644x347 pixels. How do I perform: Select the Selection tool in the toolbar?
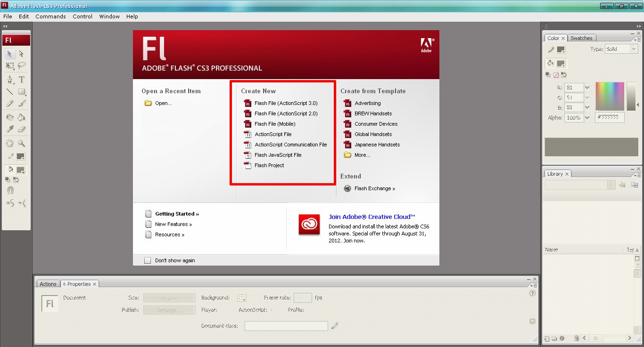click(x=9, y=53)
